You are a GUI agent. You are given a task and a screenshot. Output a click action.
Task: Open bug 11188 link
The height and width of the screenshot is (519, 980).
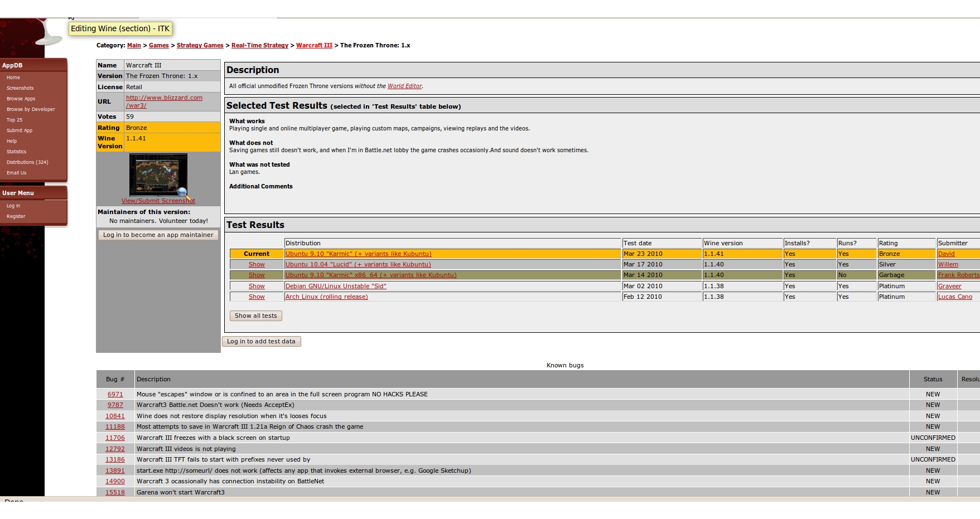[x=115, y=427]
